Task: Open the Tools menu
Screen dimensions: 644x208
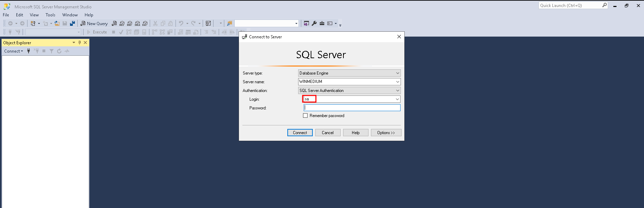Action: (x=51, y=15)
